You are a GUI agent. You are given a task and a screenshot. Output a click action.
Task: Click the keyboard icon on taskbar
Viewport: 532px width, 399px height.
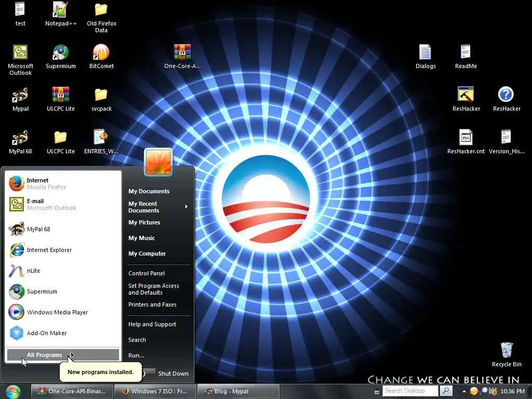point(377,392)
